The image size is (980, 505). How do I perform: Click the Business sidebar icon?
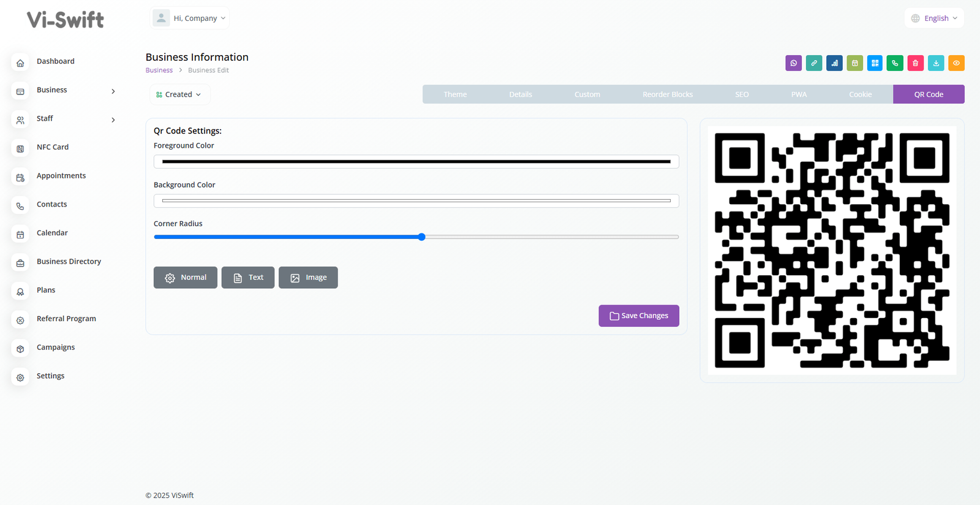click(20, 91)
